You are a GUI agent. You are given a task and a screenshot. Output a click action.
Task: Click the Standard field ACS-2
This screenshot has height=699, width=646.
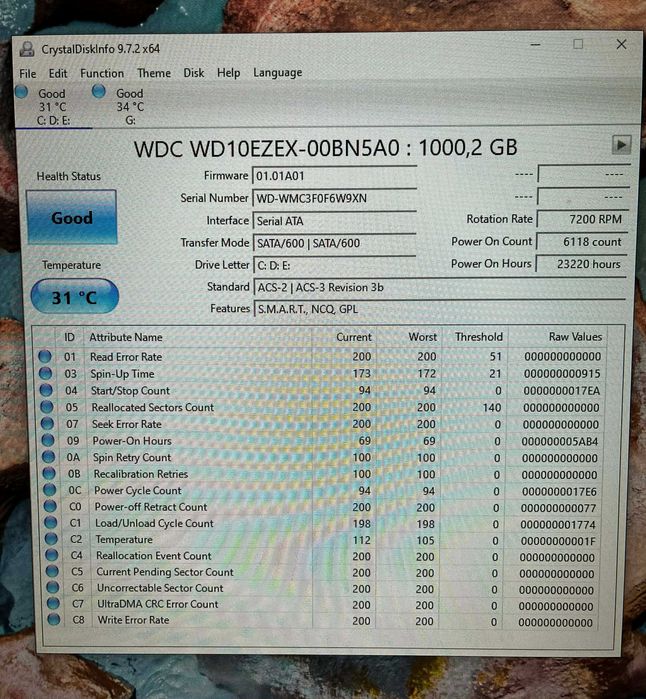point(440,287)
